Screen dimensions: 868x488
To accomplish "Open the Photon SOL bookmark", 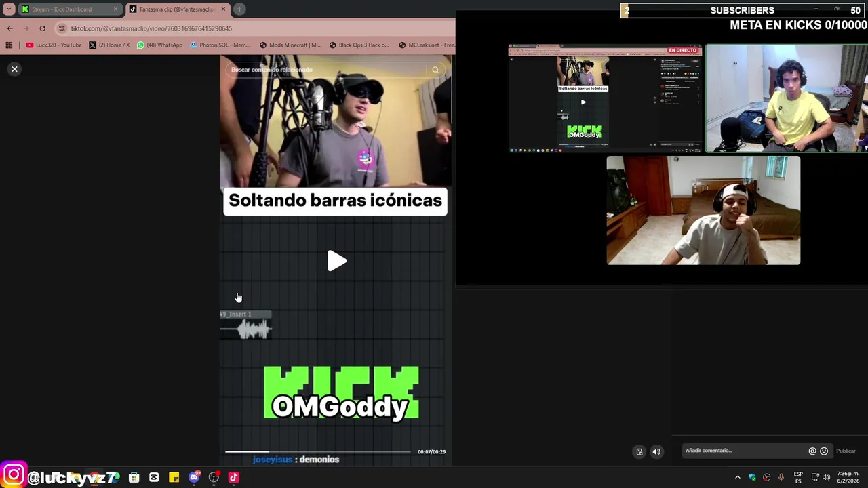I will (x=220, y=45).
